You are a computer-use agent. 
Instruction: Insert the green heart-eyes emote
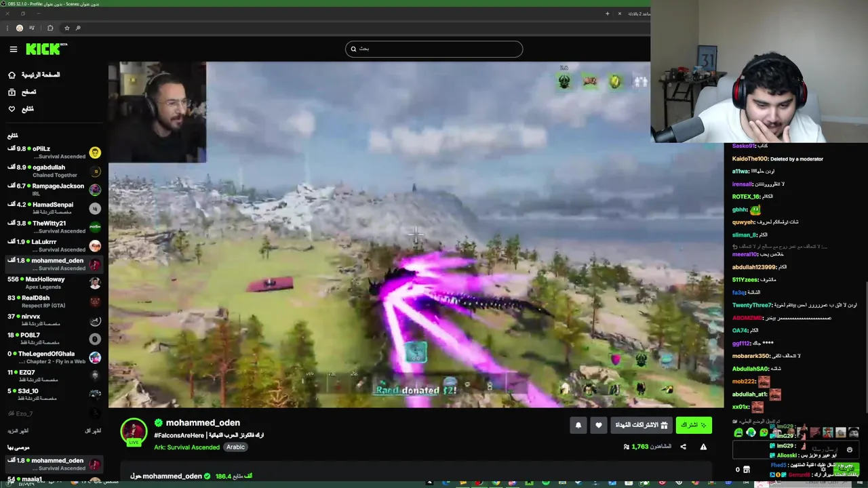tap(764, 432)
